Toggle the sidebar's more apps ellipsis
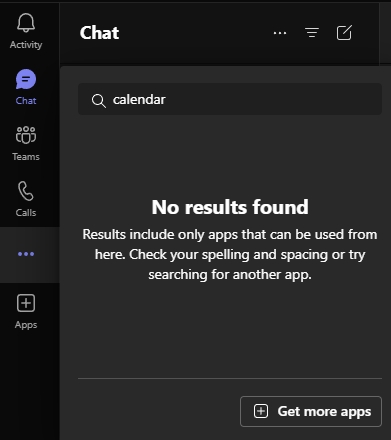 [26, 254]
